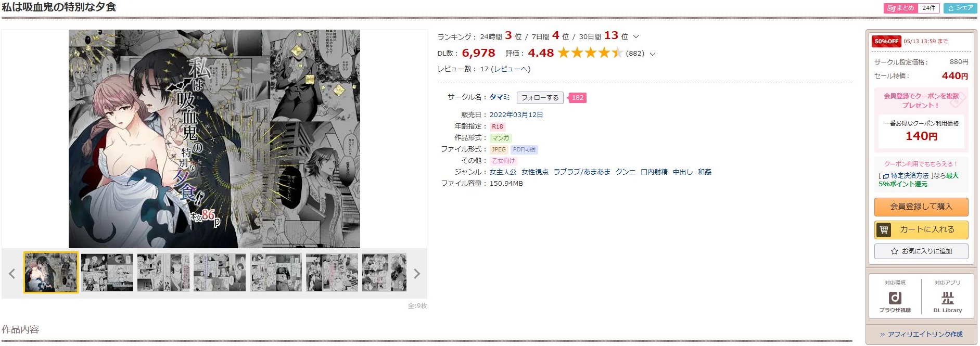Screen dimensions: 980x346
Task: Open the review list link
Action: [x=511, y=69]
